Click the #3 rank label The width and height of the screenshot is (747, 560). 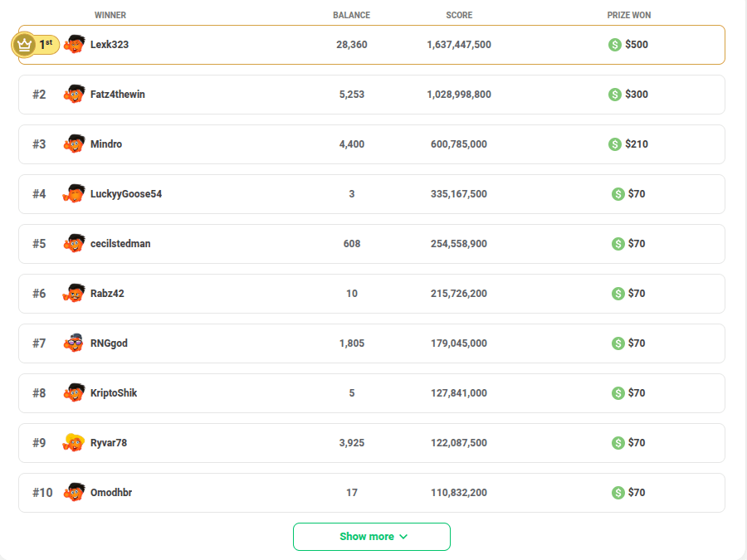pyautogui.click(x=39, y=144)
